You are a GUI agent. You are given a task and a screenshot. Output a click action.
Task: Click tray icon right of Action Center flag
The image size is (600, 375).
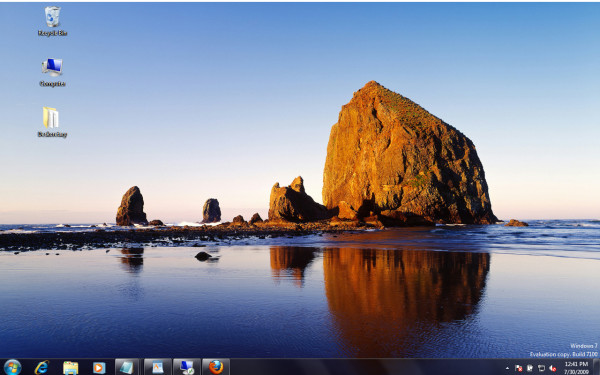coord(530,368)
